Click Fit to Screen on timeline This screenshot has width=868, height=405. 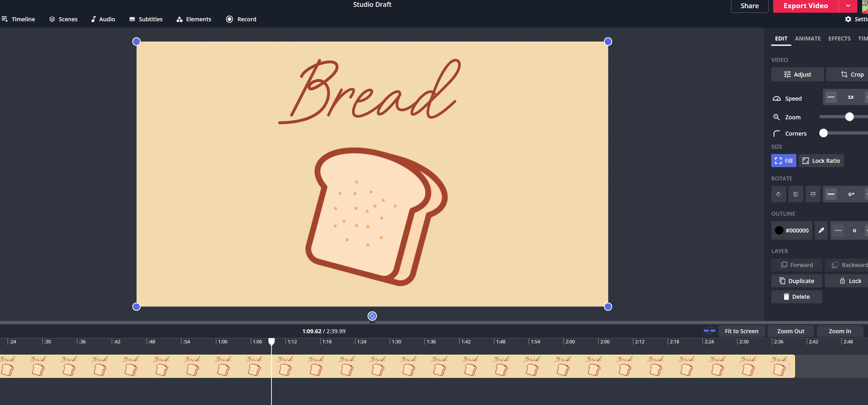741,331
